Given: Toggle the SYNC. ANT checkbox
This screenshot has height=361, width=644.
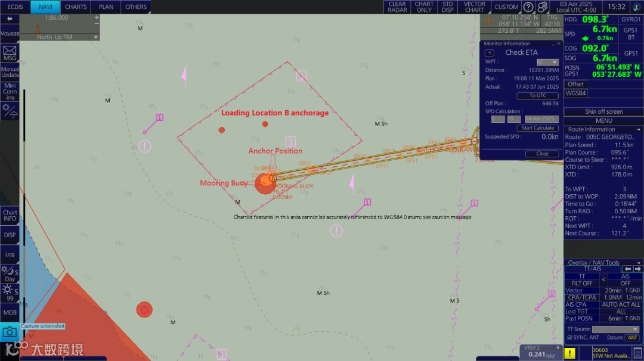Looking at the screenshot, I should pyautogui.click(x=569, y=338).
